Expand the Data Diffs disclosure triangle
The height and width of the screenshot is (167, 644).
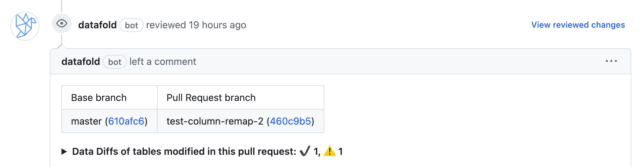(64, 151)
